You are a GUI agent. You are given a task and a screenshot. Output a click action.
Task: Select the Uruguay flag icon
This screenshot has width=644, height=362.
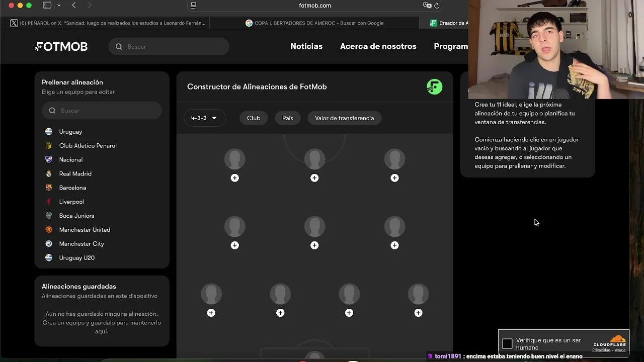[49, 132]
